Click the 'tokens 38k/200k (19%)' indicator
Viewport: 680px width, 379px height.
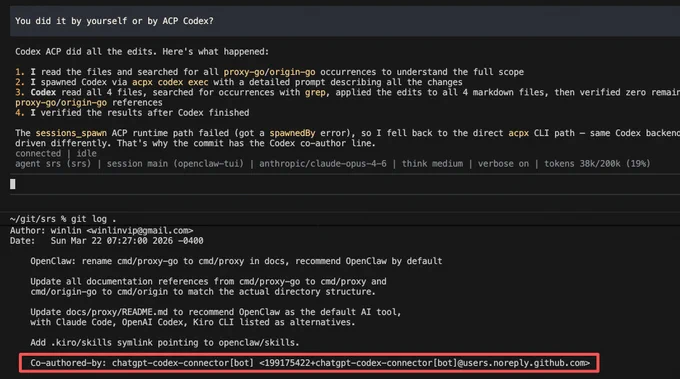point(597,163)
